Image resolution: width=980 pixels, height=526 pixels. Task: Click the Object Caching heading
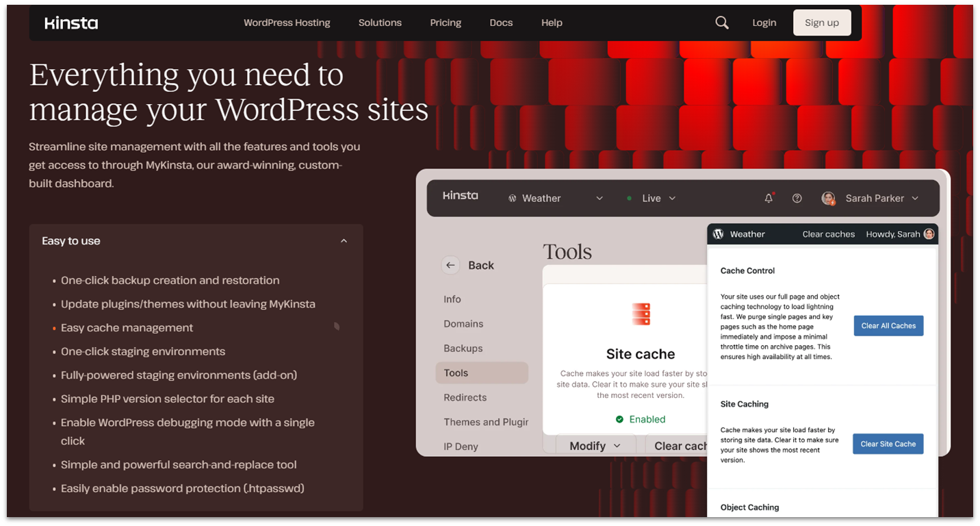coord(749,508)
